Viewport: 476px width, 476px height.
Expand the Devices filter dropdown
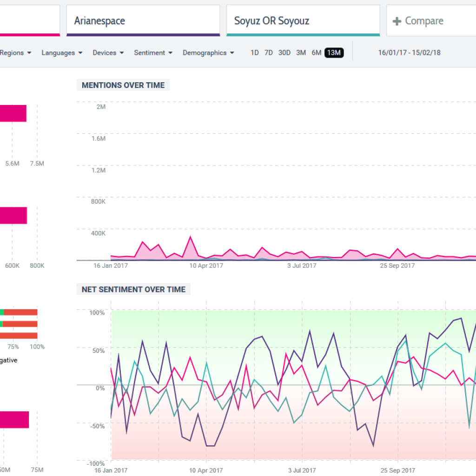(108, 53)
